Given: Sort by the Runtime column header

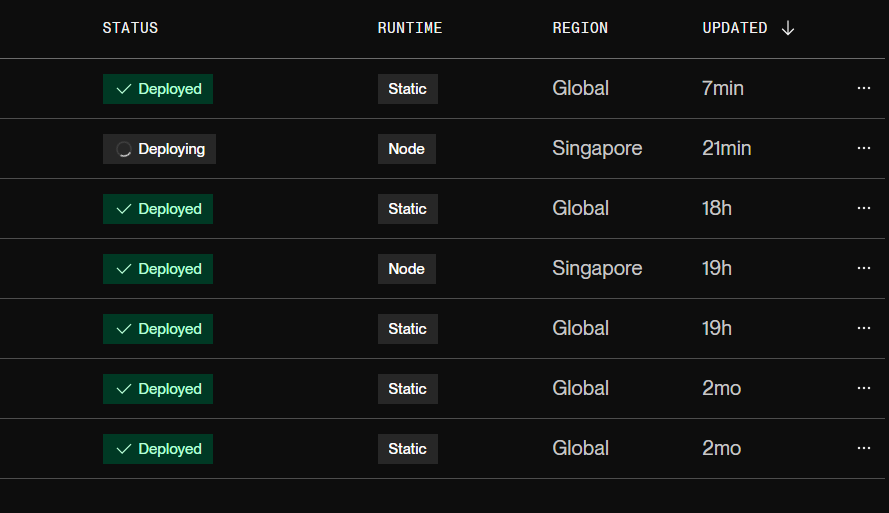Looking at the screenshot, I should coord(409,28).
